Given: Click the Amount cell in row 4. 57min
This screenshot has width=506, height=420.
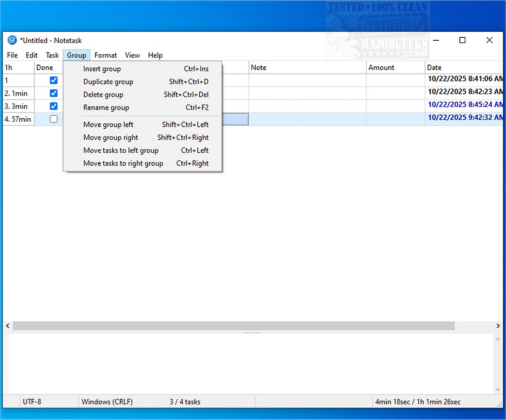Looking at the screenshot, I should click(396, 119).
